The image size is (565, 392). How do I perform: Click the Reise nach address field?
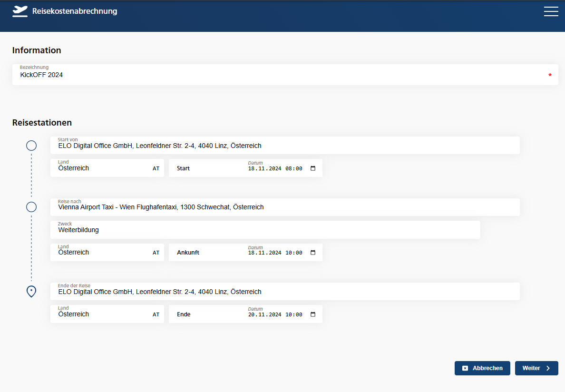pyautogui.click(x=284, y=207)
